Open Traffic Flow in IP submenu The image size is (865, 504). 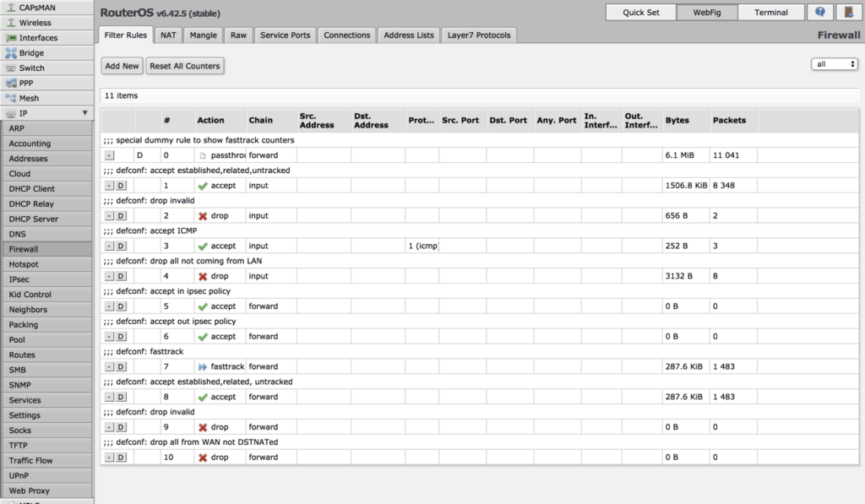47,460
